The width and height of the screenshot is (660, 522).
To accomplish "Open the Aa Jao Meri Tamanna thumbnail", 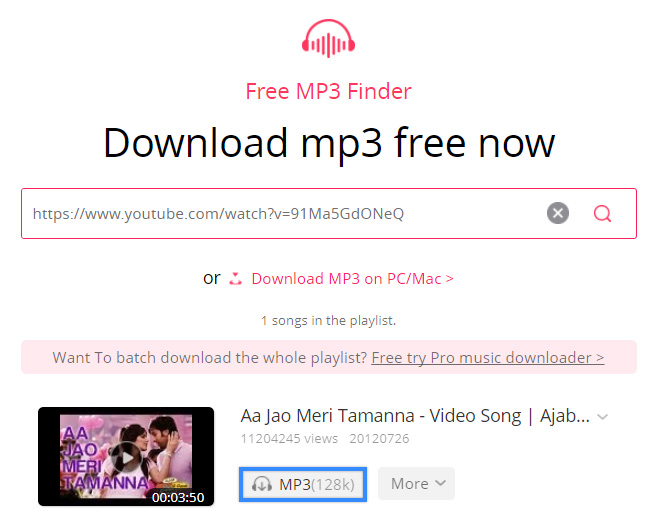I will click(126, 457).
